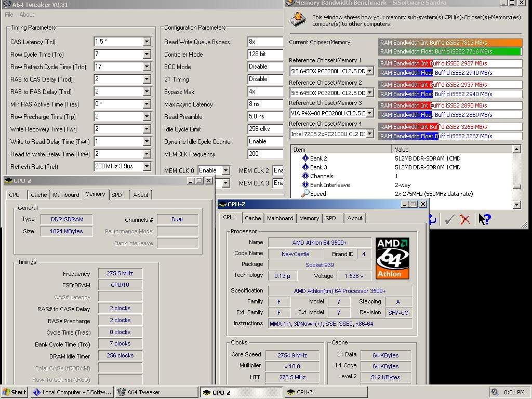Screen dimensions: 532x399
Task: Open Row Cycle Time (Trc) dropdown
Action: pos(147,54)
